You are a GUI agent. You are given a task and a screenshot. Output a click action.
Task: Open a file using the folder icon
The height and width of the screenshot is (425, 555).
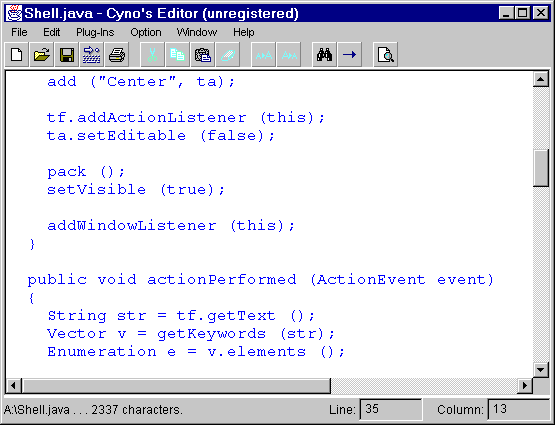click(x=42, y=55)
